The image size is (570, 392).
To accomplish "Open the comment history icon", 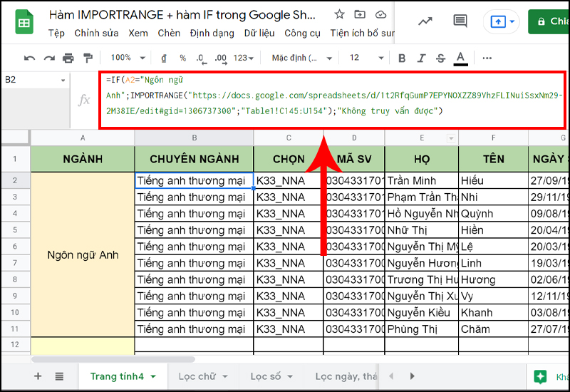I will pyautogui.click(x=460, y=21).
